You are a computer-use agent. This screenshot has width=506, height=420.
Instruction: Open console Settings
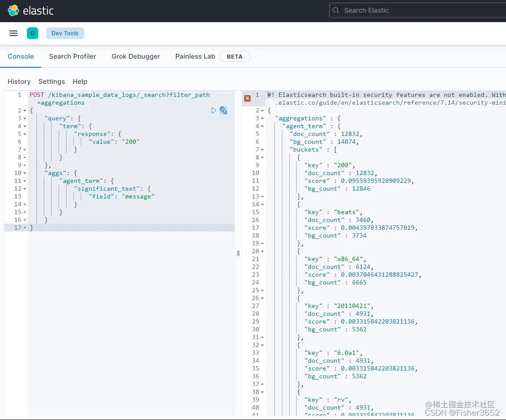tap(52, 82)
